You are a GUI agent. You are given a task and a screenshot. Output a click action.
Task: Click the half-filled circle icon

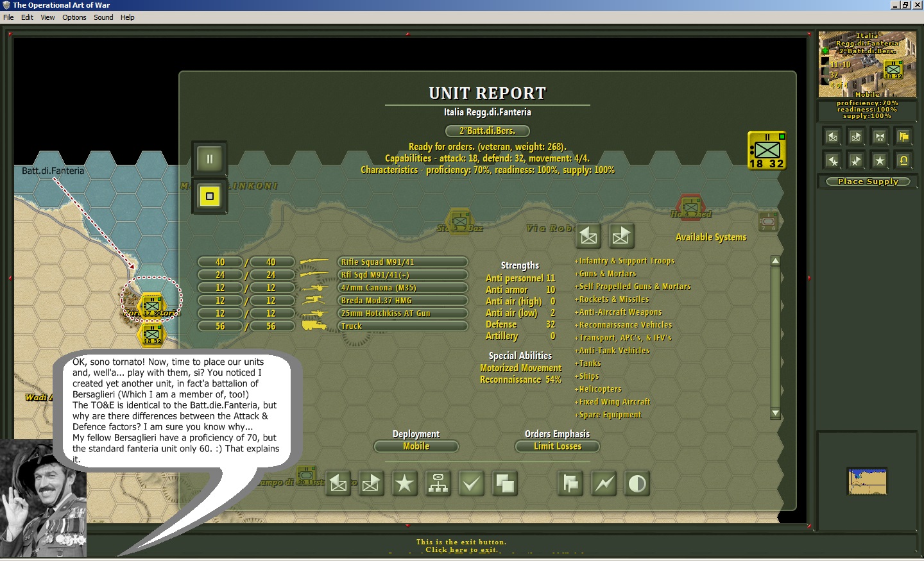point(637,484)
